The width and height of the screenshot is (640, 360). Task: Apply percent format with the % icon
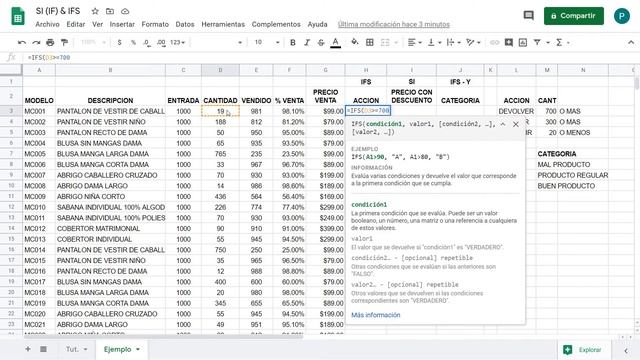(133, 42)
